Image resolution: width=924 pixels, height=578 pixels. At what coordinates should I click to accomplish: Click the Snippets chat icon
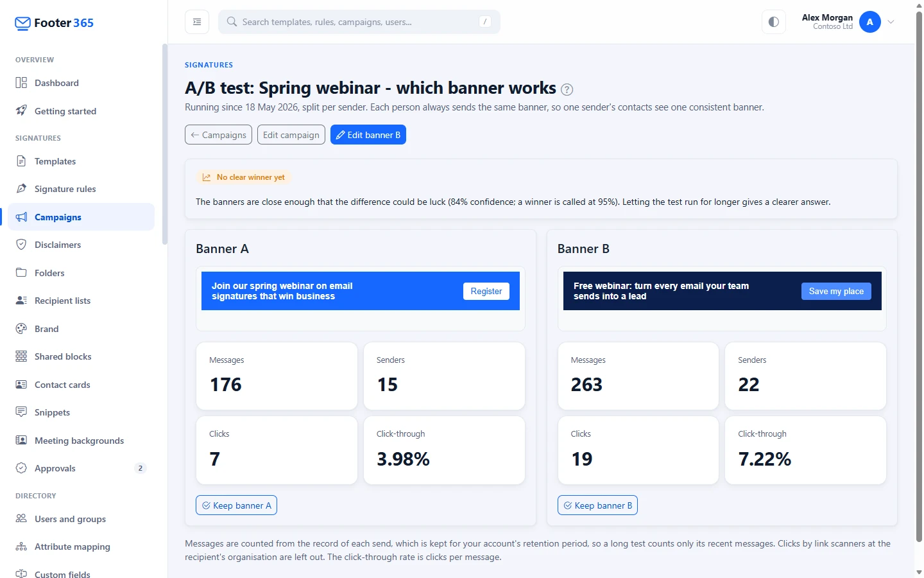point(21,412)
